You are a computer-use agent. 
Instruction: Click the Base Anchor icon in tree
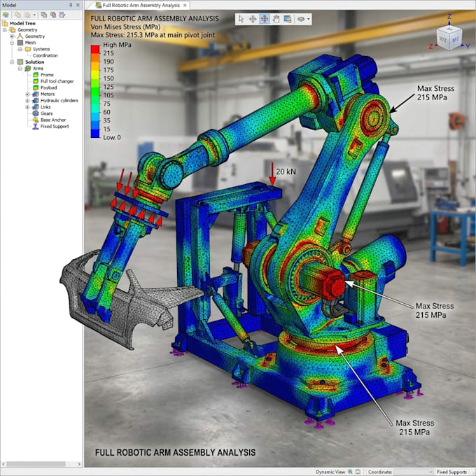pos(36,120)
